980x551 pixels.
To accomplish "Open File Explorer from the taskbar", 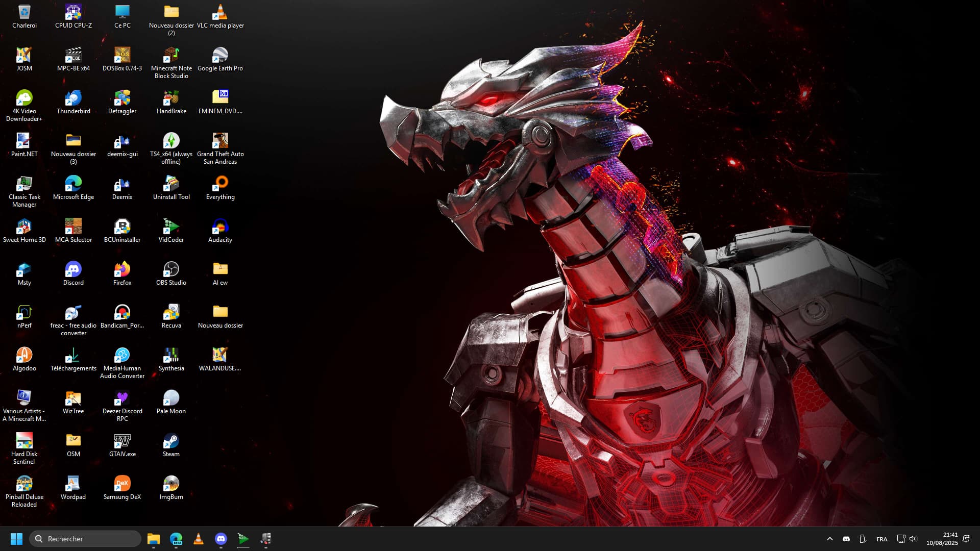I will pyautogui.click(x=153, y=539).
